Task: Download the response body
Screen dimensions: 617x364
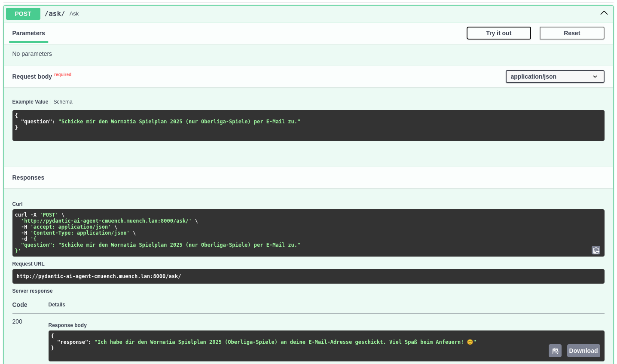Action: [583, 351]
